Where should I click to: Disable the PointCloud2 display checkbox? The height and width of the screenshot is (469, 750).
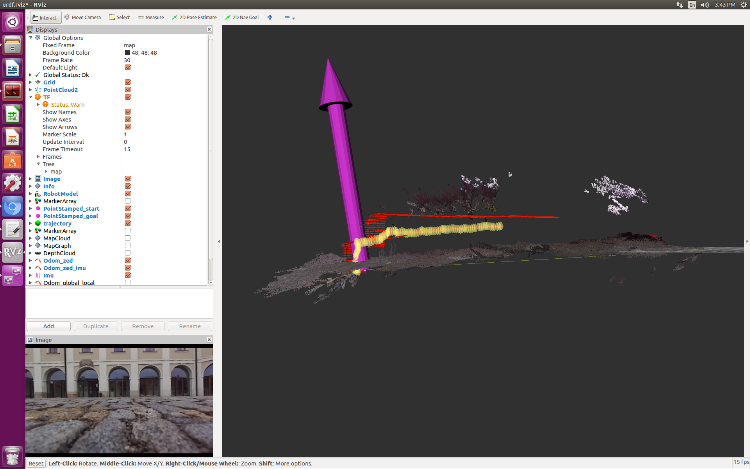[127, 89]
